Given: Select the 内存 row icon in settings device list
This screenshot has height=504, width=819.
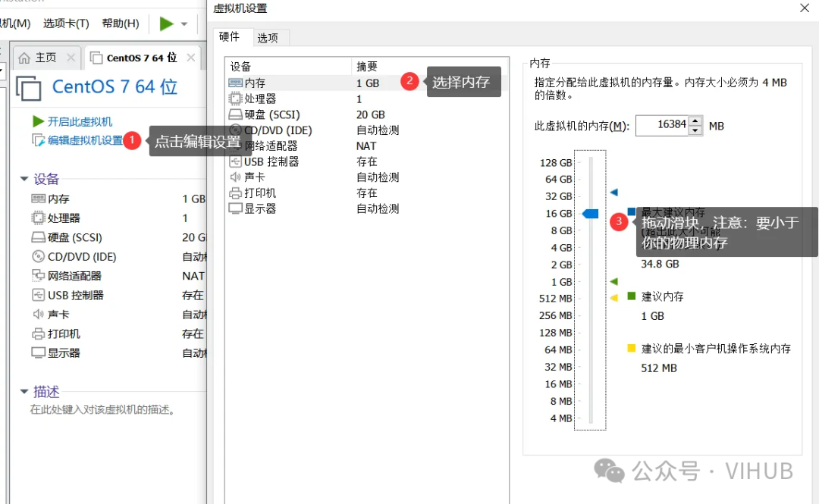Looking at the screenshot, I should (236, 83).
